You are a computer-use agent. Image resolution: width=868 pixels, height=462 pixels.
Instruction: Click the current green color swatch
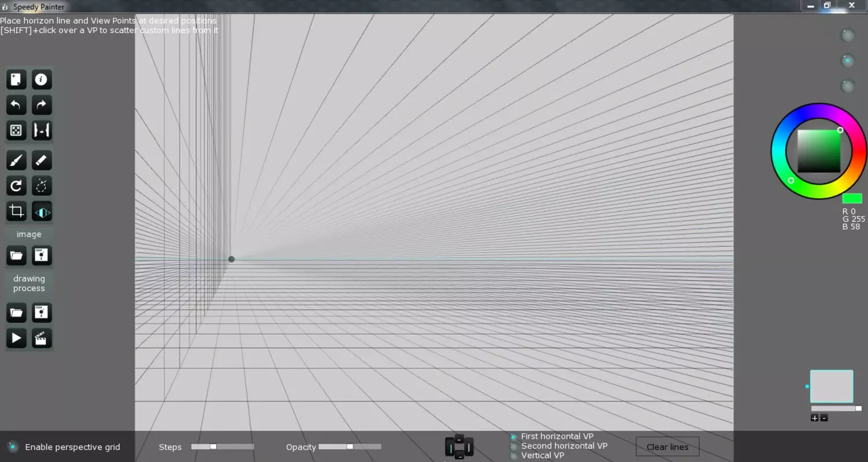pyautogui.click(x=852, y=199)
